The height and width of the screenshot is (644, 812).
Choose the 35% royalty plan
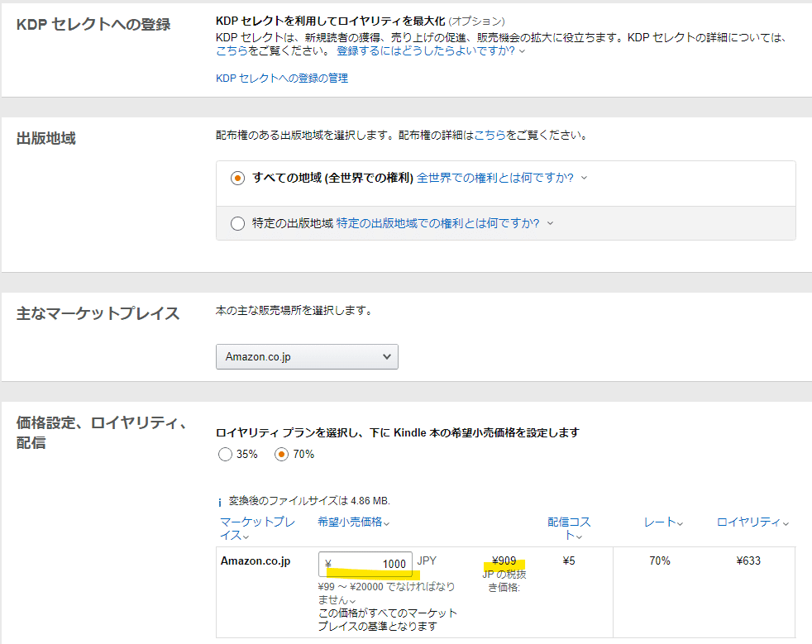[x=226, y=454]
